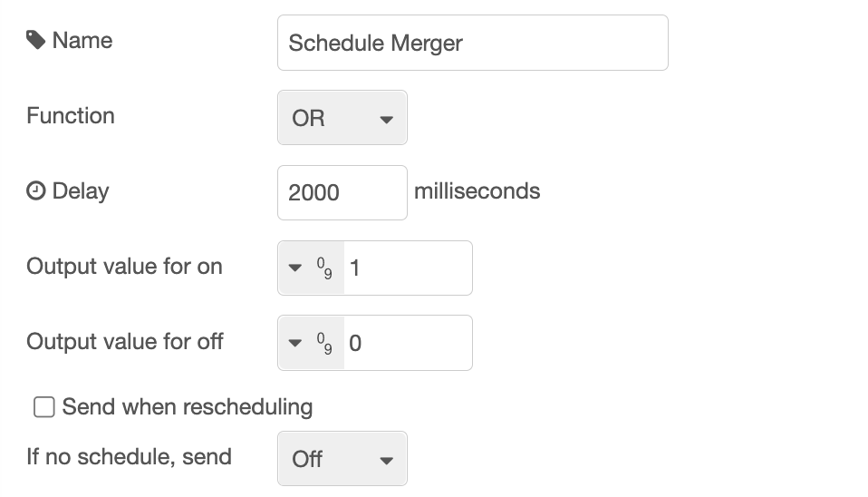Click the Output value for off label
Viewport: 868px width, 497px height.
[x=124, y=342]
